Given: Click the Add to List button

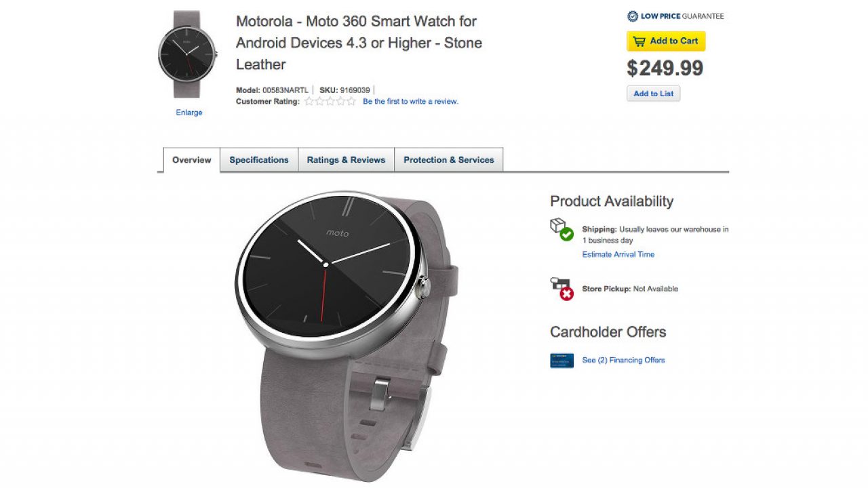Looking at the screenshot, I should point(653,94).
